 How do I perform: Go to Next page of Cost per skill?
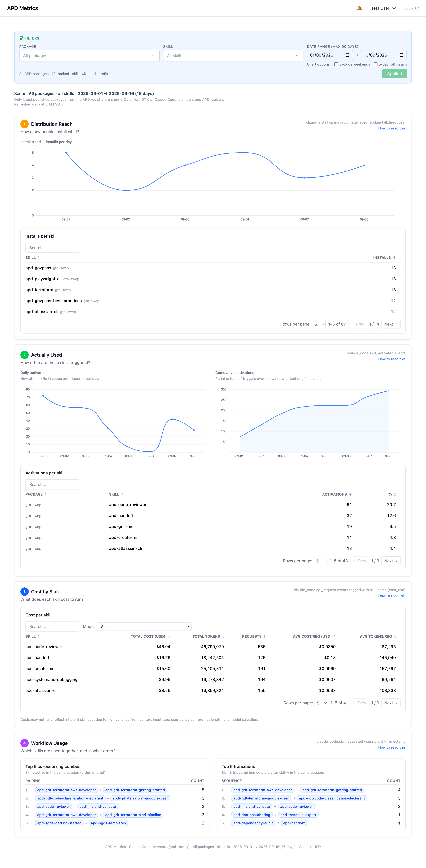pyautogui.click(x=391, y=703)
